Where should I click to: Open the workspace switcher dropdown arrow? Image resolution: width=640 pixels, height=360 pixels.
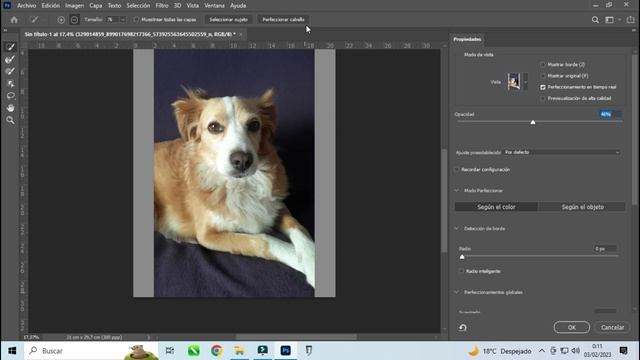click(x=620, y=20)
